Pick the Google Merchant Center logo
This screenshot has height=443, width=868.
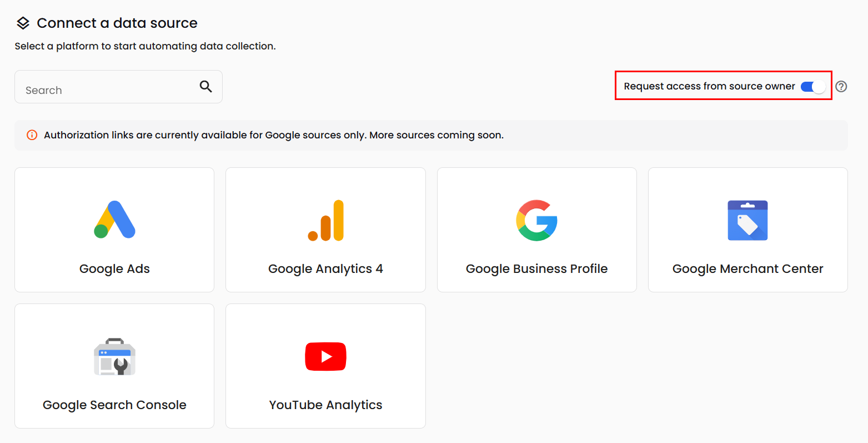747,220
